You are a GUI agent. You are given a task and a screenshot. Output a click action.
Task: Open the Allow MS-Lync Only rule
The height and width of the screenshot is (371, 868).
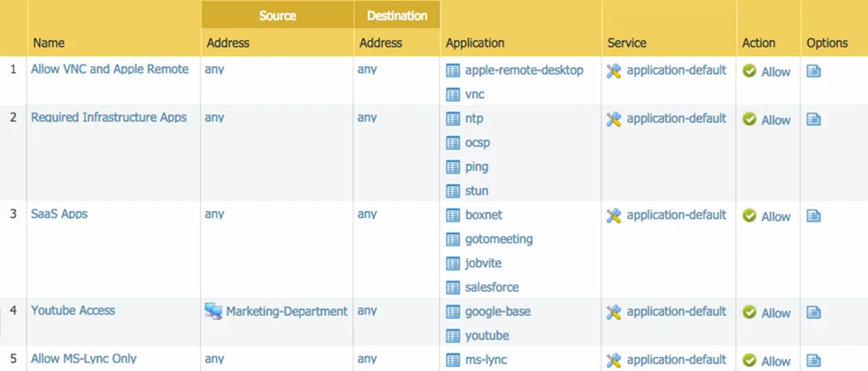tap(84, 358)
